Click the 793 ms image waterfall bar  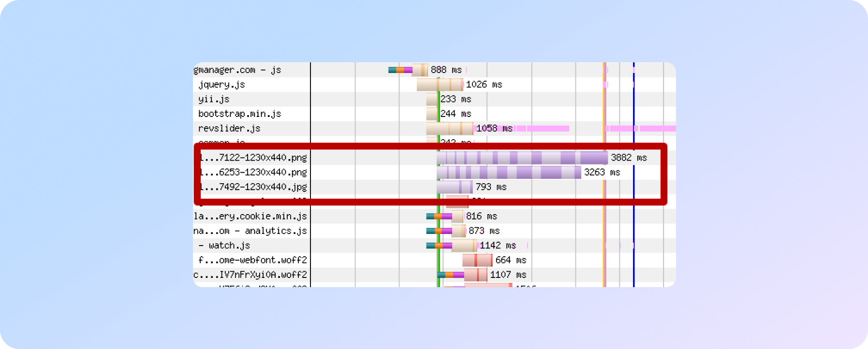(x=455, y=187)
